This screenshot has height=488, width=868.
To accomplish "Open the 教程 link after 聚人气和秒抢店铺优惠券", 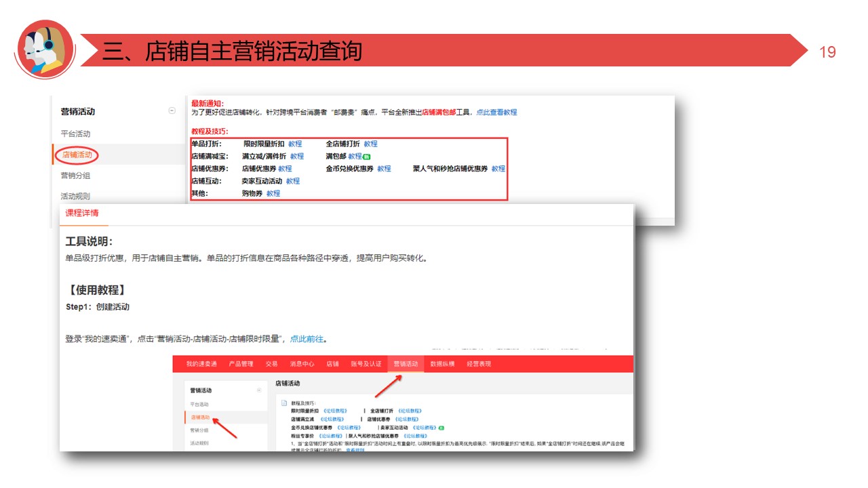I will 498,169.
